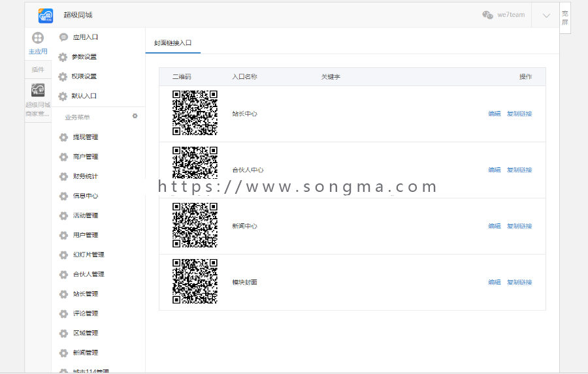Edit the 模块封面 entry
This screenshot has height=374, width=588.
tap(495, 282)
